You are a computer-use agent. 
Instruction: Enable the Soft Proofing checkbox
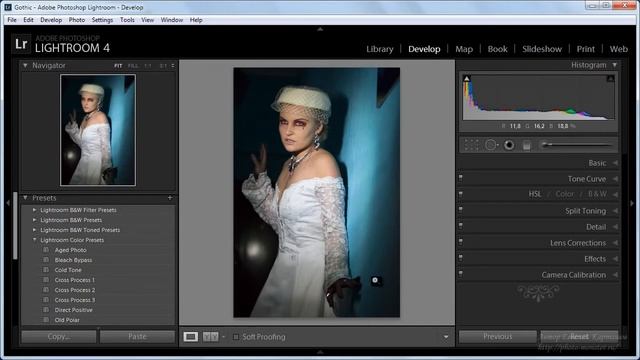(236, 337)
